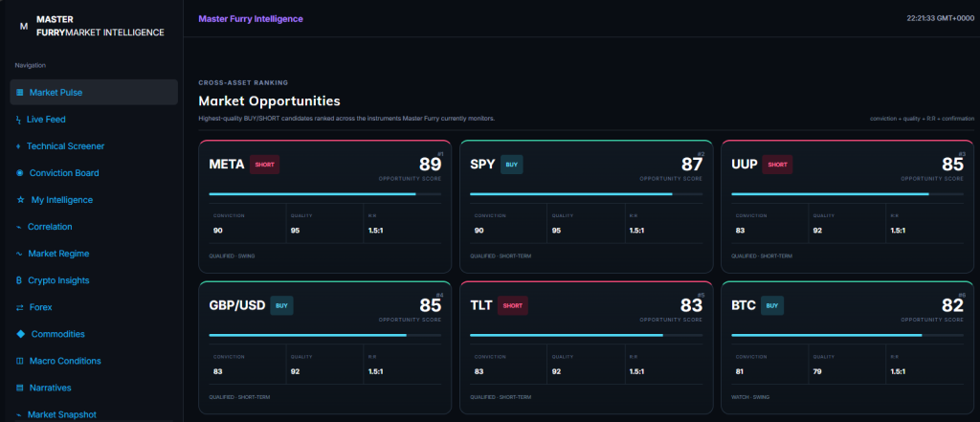Click the Narratives sidebar icon
Viewport: 980px width, 422px height.
coord(19,389)
